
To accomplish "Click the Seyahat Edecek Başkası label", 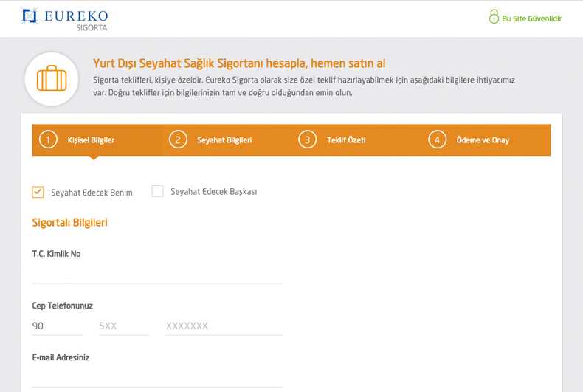I will point(214,191).
